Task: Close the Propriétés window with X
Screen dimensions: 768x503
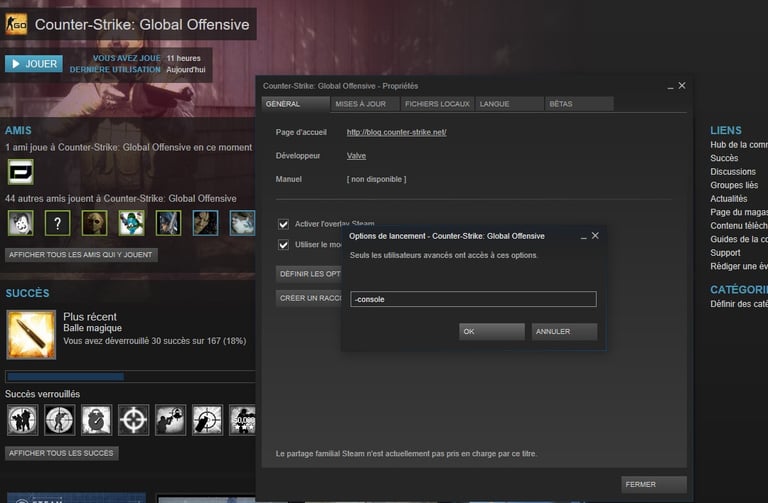Action: [682, 86]
